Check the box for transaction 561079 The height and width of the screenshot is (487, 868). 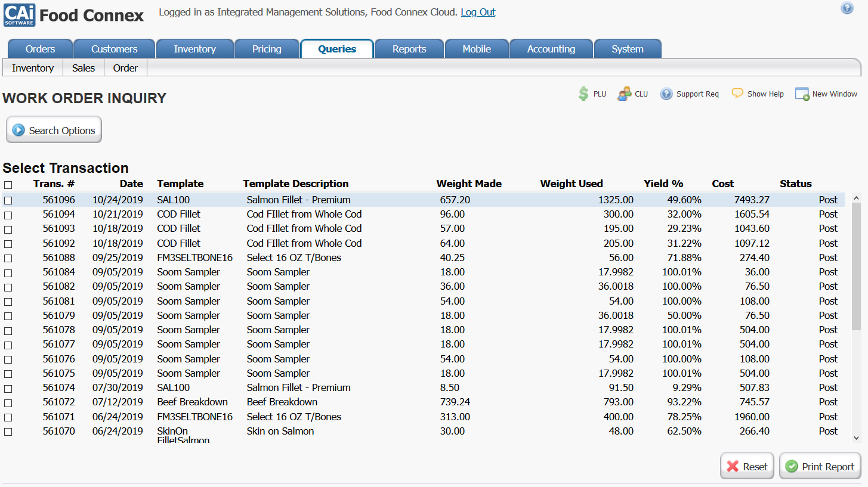coord(8,316)
